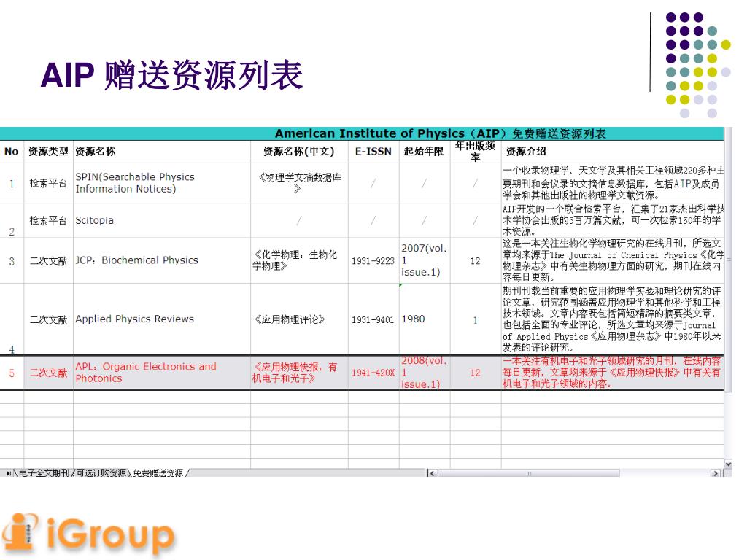The width and height of the screenshot is (747, 560).
Task: Switch to the 电子全文期刊 sheet tab
Action: (x=44, y=472)
